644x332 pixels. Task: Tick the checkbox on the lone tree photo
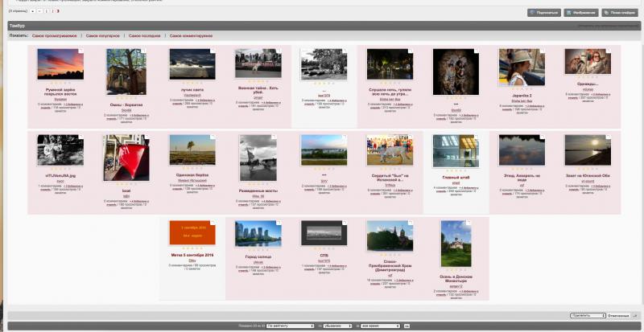pyautogui.click(x=213, y=137)
